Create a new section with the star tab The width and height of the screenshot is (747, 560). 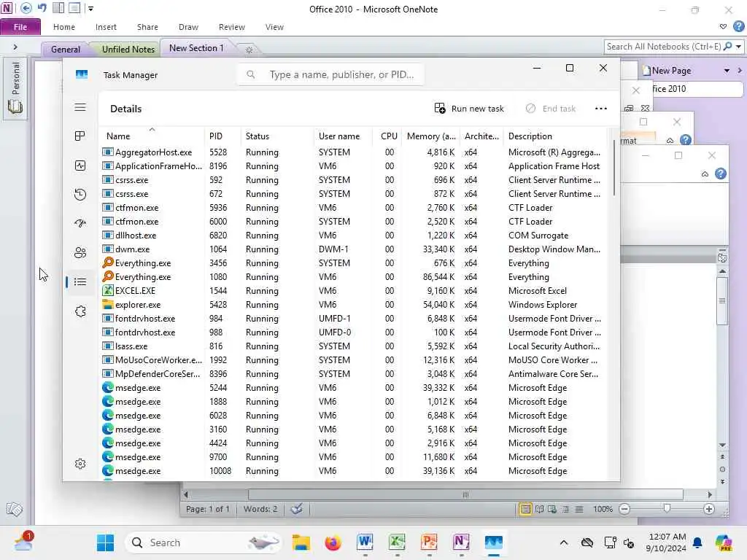coord(249,50)
